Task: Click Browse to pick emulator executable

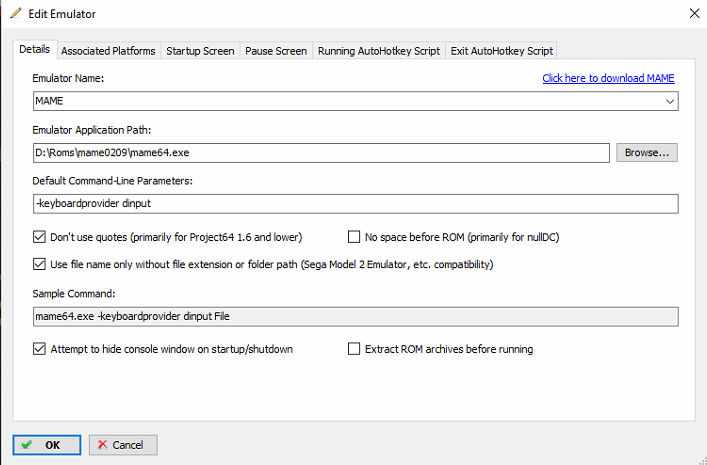Action: [647, 153]
